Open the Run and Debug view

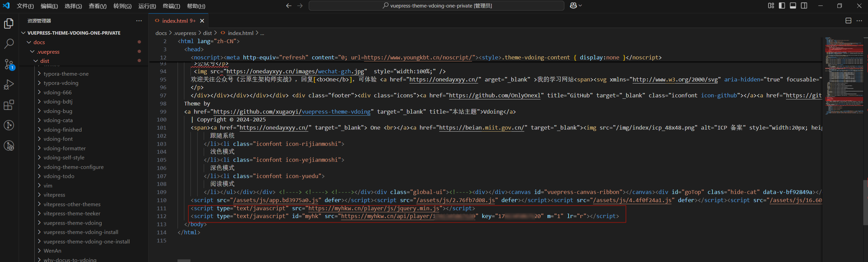[9, 84]
